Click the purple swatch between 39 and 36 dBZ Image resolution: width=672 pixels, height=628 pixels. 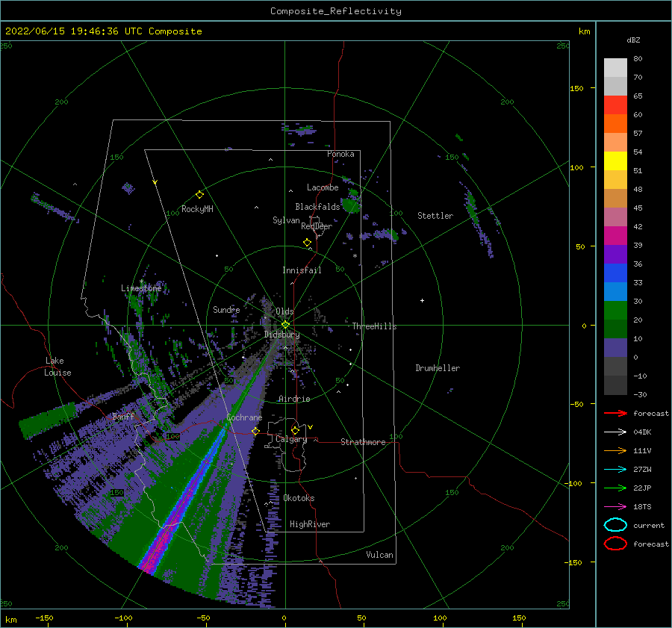coord(615,254)
